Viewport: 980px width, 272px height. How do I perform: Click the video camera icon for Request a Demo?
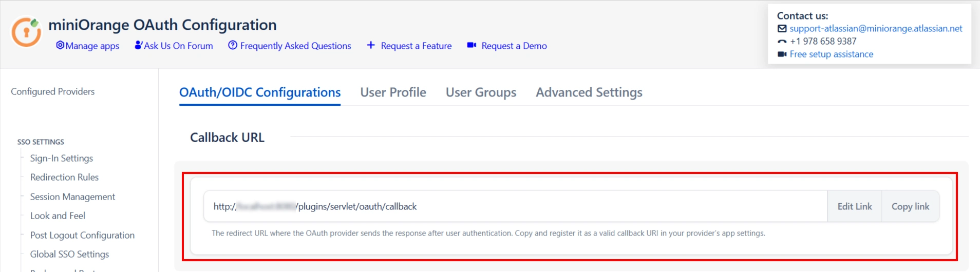pyautogui.click(x=472, y=45)
